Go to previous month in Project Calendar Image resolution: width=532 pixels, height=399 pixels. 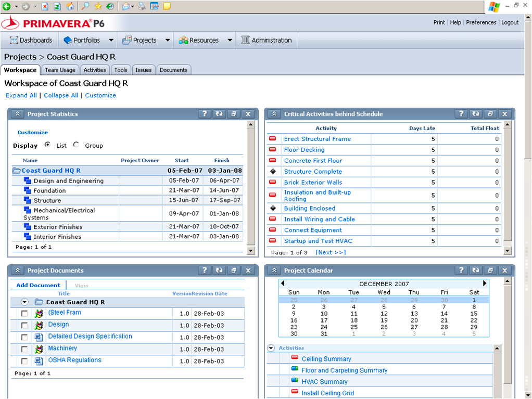283,283
